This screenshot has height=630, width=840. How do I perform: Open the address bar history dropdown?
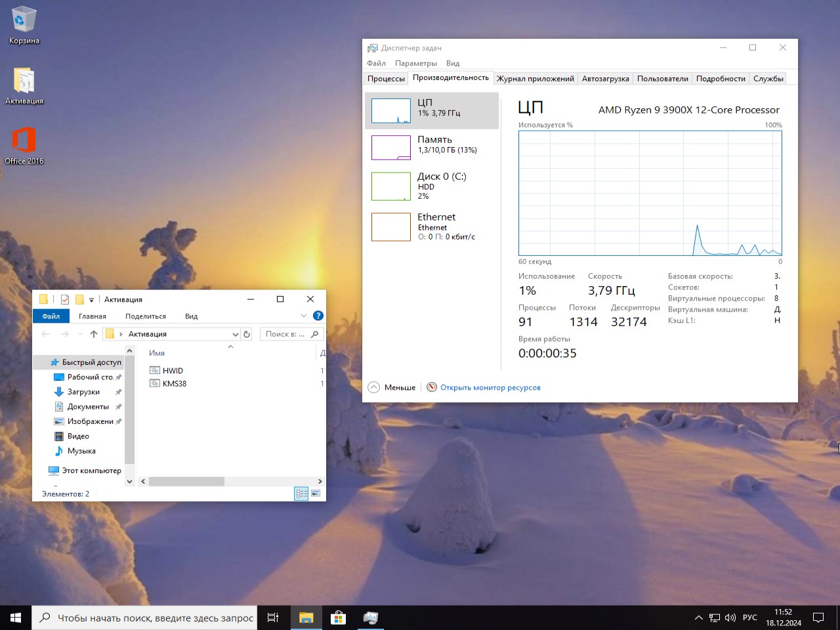(x=235, y=333)
